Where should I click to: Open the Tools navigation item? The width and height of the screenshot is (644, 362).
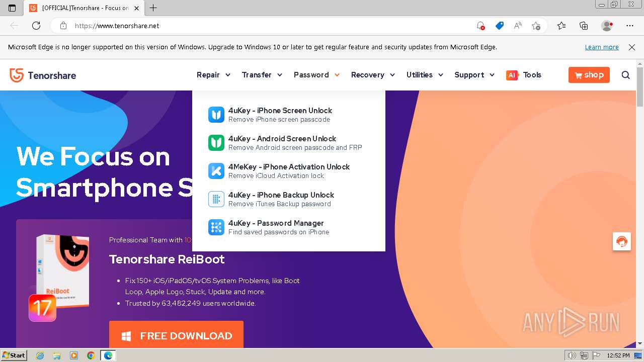coord(532,75)
